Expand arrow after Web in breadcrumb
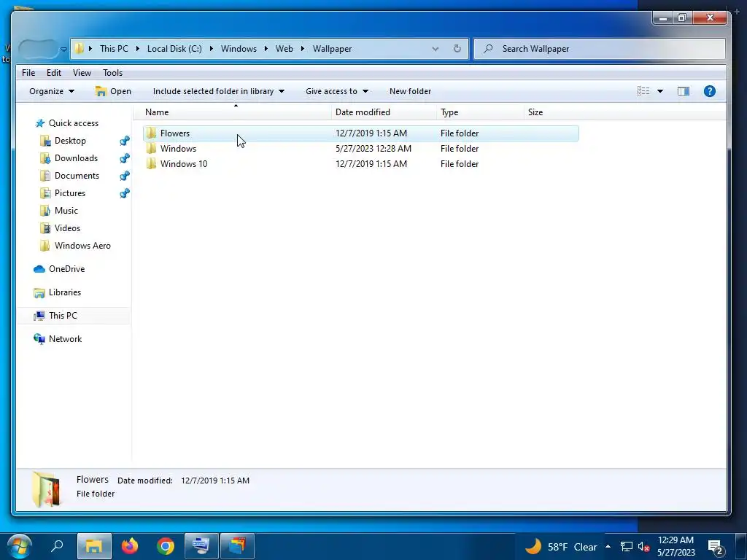747x560 pixels. pyautogui.click(x=303, y=49)
